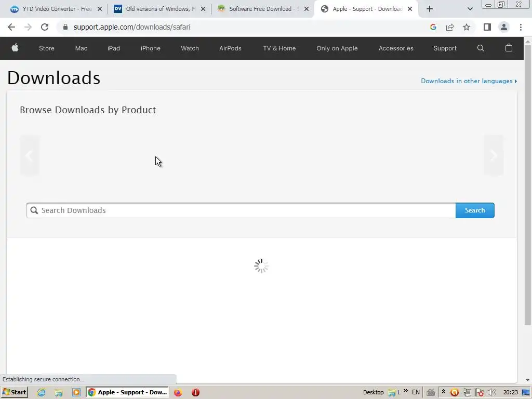Launch Internet Explorer from taskbar
Image resolution: width=532 pixels, height=399 pixels.
(x=41, y=393)
